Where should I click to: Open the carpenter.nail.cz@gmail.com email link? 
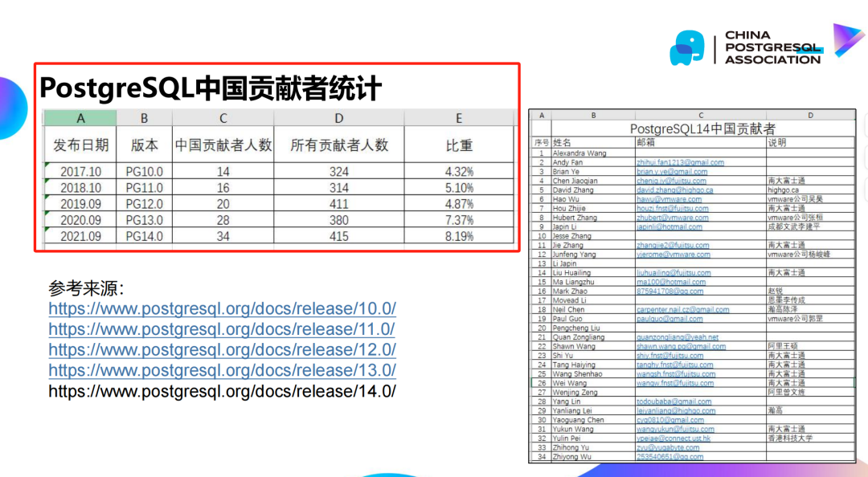click(683, 310)
